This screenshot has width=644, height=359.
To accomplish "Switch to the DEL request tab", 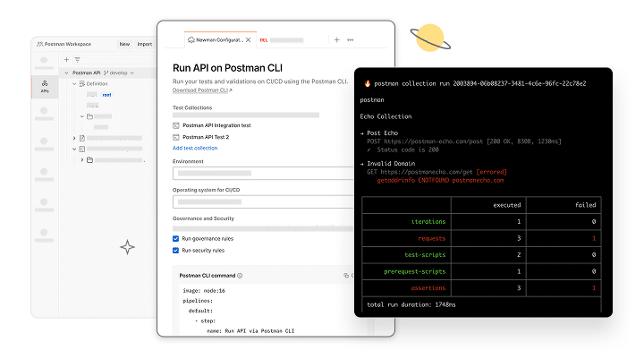I will click(282, 40).
